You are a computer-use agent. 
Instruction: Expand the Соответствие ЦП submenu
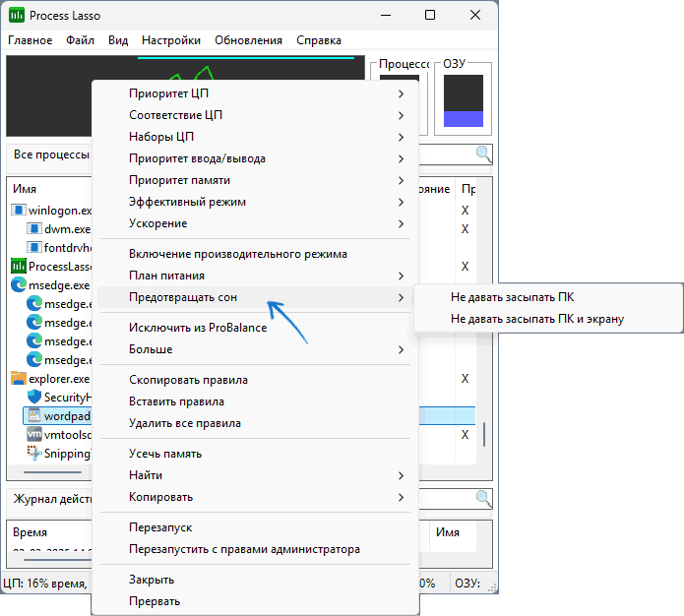(x=255, y=115)
